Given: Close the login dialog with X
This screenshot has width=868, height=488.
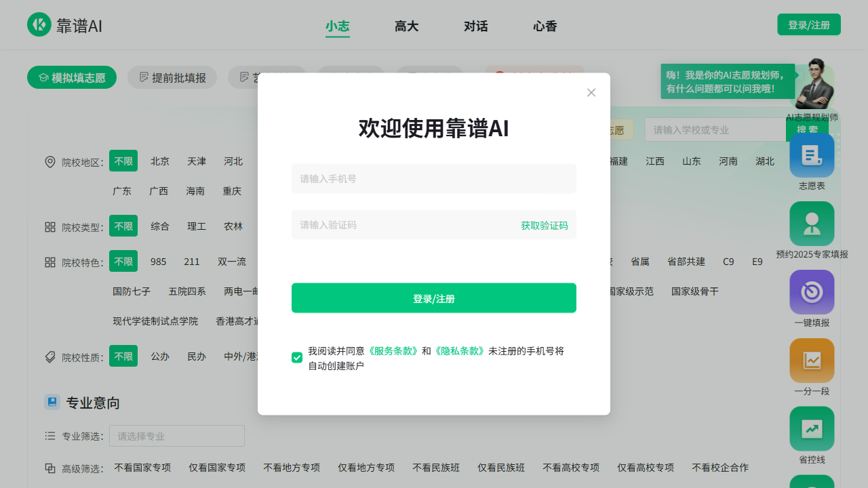Looking at the screenshot, I should [591, 93].
